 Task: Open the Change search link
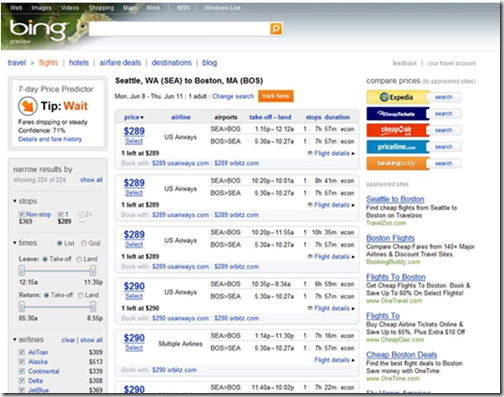pos(233,96)
